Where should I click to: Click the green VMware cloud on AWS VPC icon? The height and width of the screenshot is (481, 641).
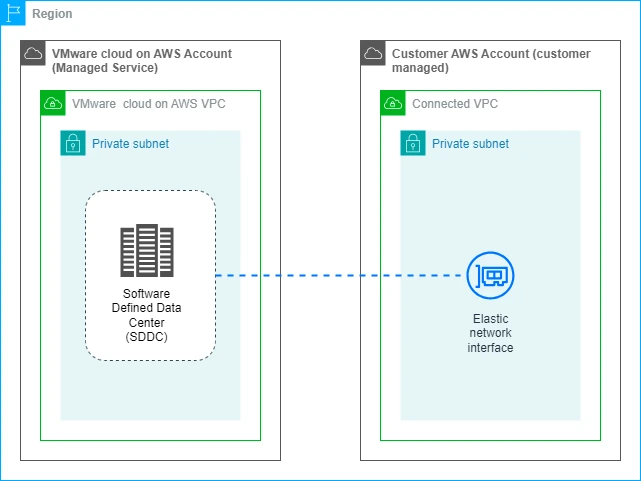pos(53,103)
